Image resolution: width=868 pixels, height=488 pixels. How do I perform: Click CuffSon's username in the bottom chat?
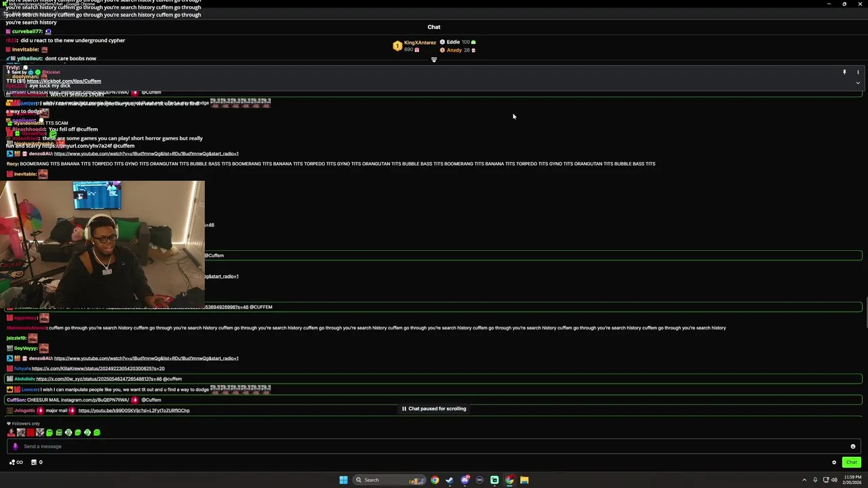tap(16, 400)
